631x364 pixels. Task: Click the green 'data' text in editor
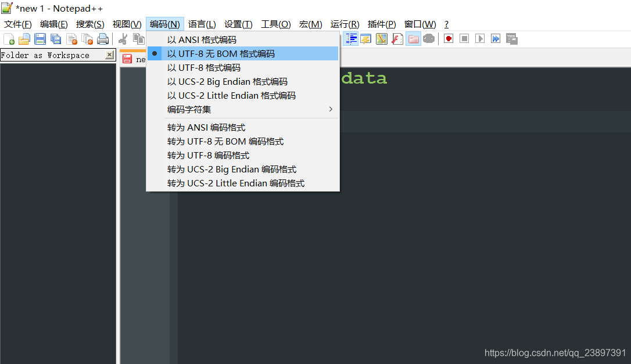[x=364, y=78]
